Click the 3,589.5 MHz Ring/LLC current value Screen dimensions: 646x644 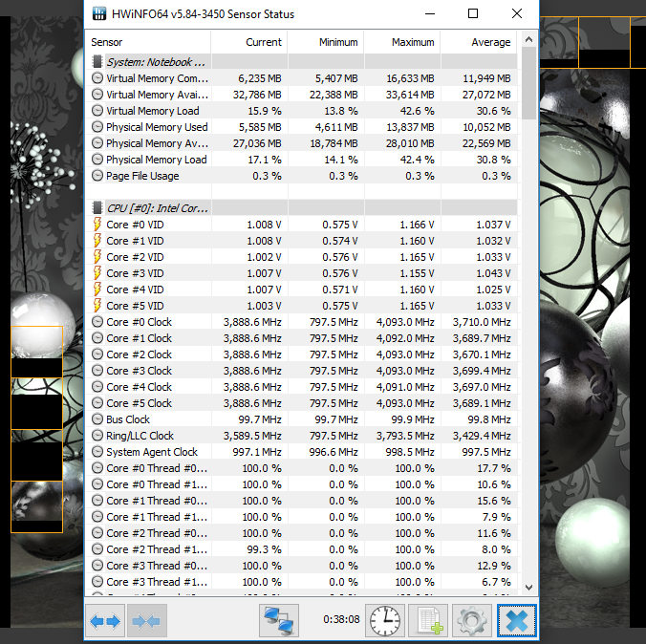tap(252, 436)
